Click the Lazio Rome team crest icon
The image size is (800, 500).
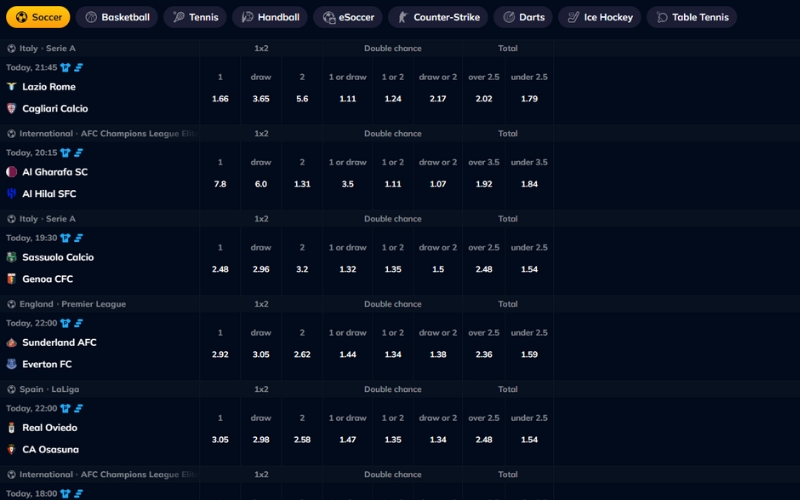pyautogui.click(x=11, y=87)
